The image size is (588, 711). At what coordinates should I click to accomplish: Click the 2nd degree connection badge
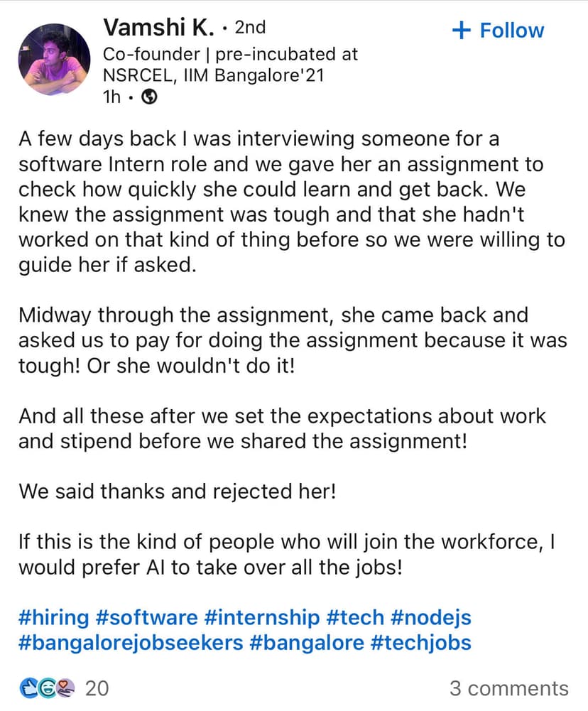pyautogui.click(x=250, y=28)
